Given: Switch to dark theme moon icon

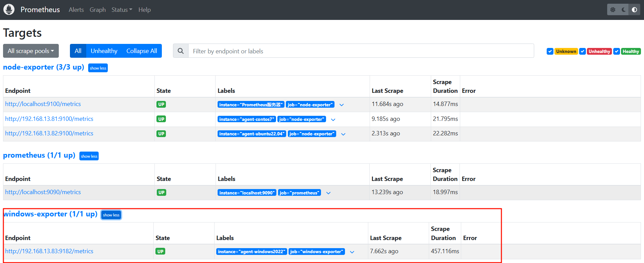Looking at the screenshot, I should (x=624, y=10).
